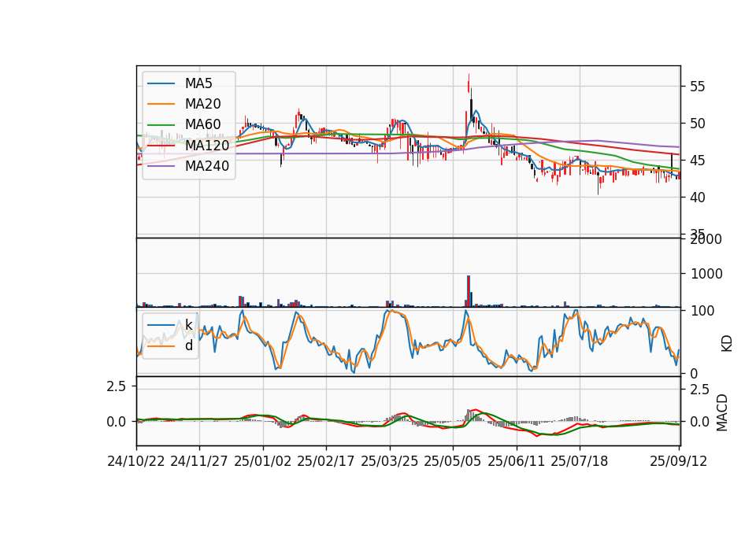This screenshot has width=756, height=543.
Task: Click the highest candlestick peak above 55
Action: (x=469, y=82)
